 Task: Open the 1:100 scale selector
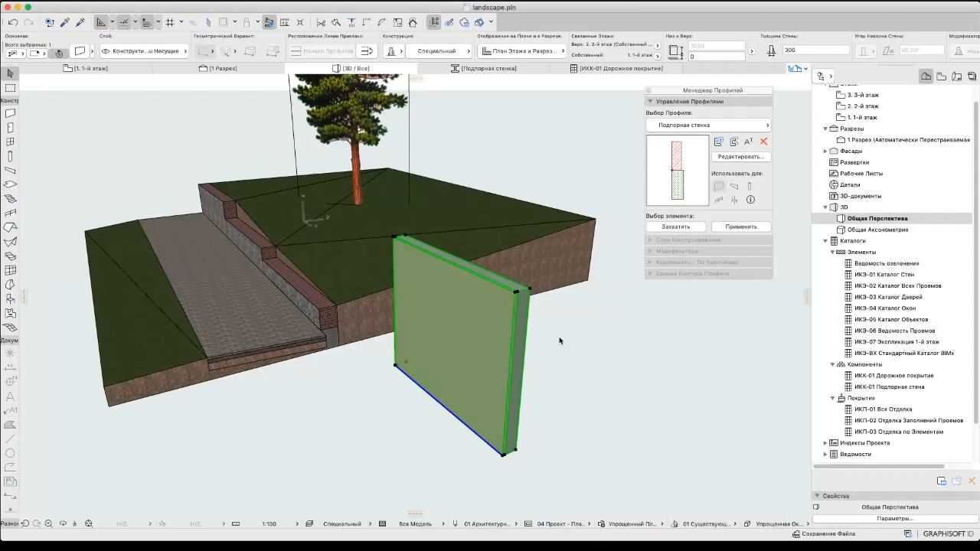269,524
